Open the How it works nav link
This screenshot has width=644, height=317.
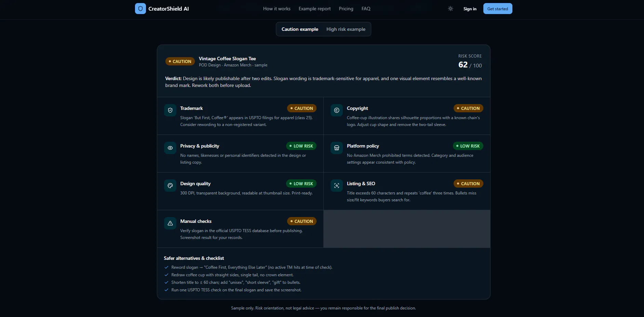click(277, 9)
